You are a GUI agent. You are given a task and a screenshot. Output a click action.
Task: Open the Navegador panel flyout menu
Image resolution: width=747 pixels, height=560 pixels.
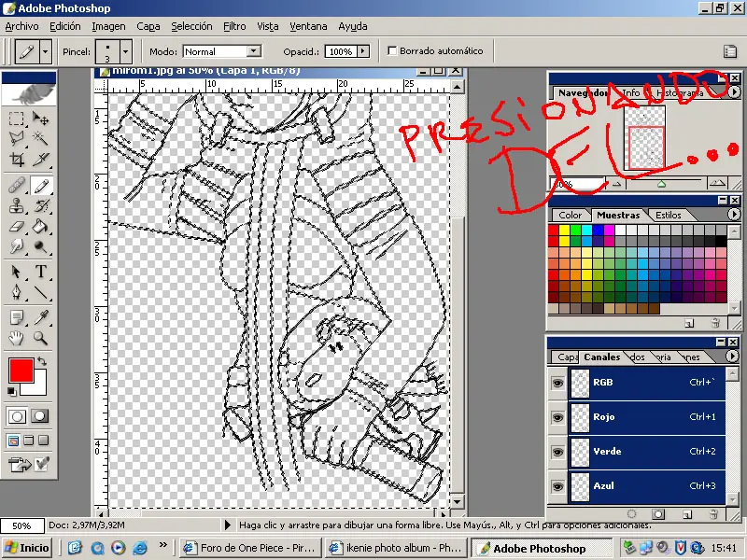pyautogui.click(x=734, y=91)
